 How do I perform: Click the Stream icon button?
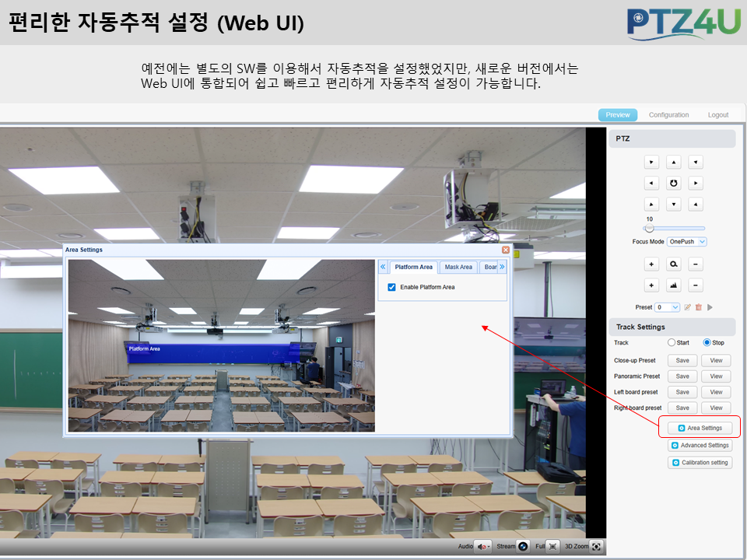tap(523, 546)
